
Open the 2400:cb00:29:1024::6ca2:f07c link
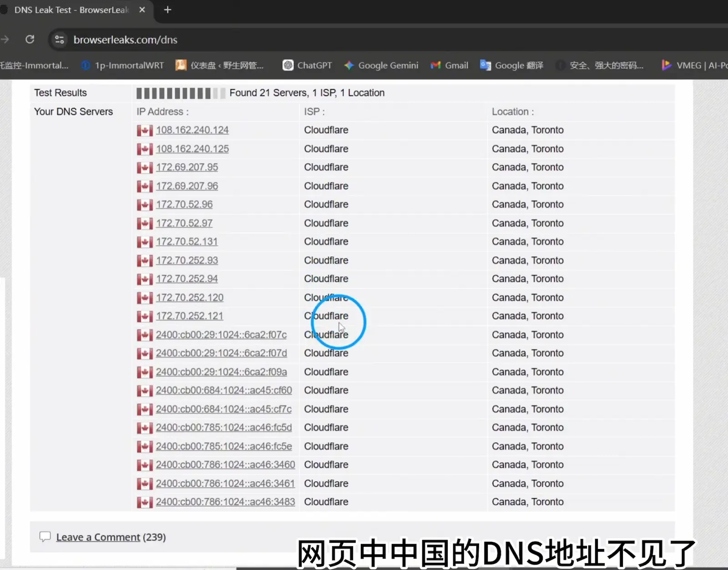(221, 334)
